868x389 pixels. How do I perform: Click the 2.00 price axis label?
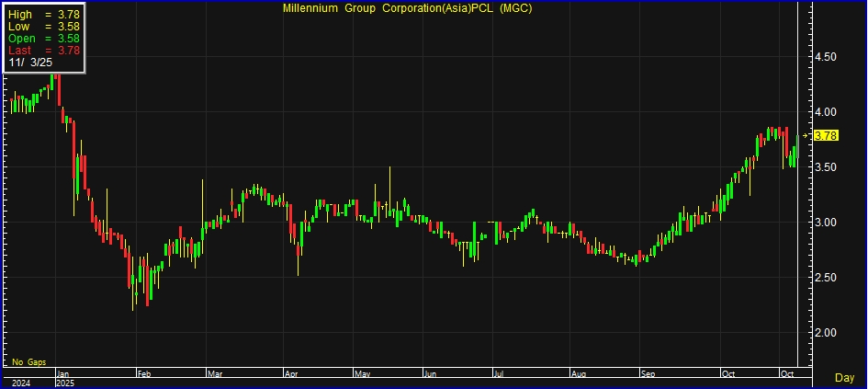826,333
